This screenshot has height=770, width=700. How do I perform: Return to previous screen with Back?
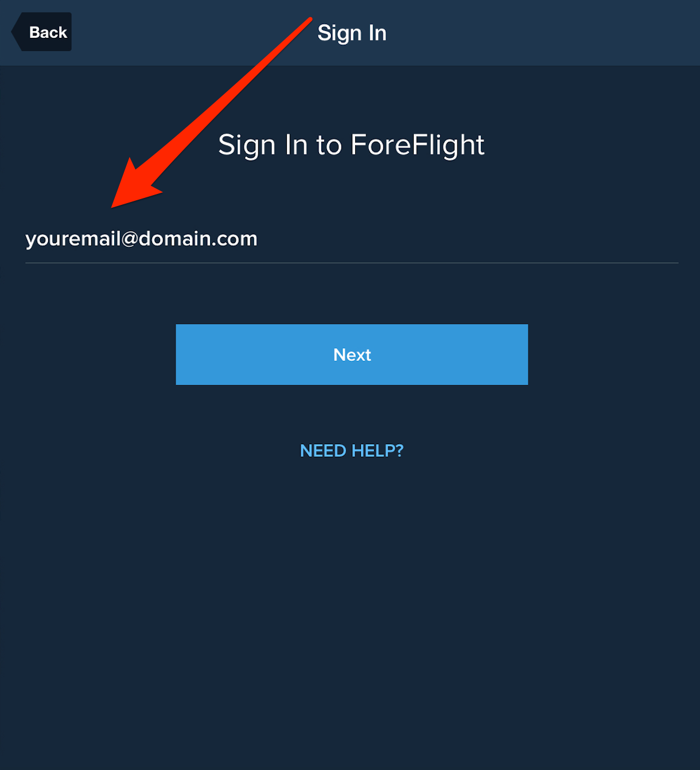[42, 32]
